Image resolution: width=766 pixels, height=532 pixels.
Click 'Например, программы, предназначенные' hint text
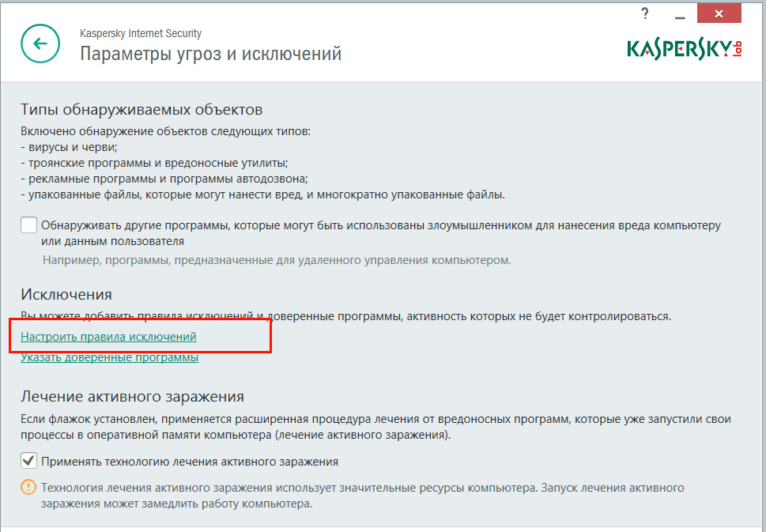pyautogui.click(x=277, y=260)
